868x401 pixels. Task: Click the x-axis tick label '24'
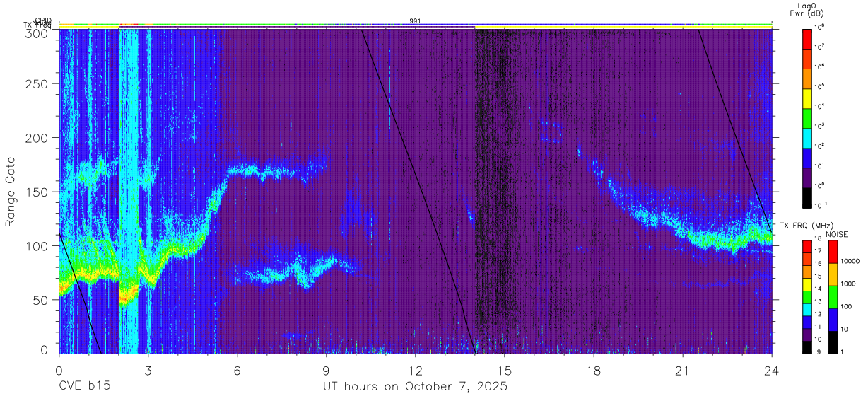pos(772,370)
